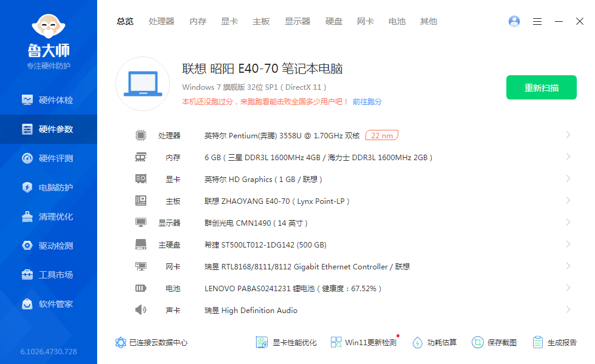The height and width of the screenshot is (364, 595).
Task: Expand the 处理器 row chevron
Action: (568, 135)
